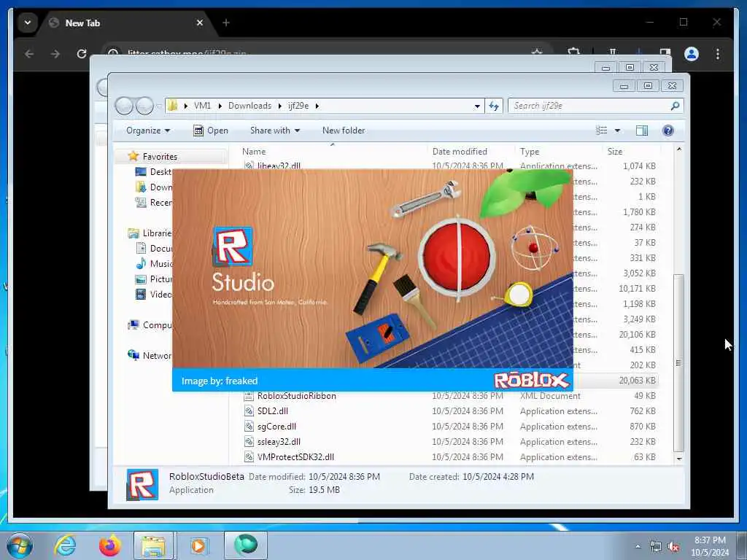Select the Music library icon
747x560 pixels.
141,263
